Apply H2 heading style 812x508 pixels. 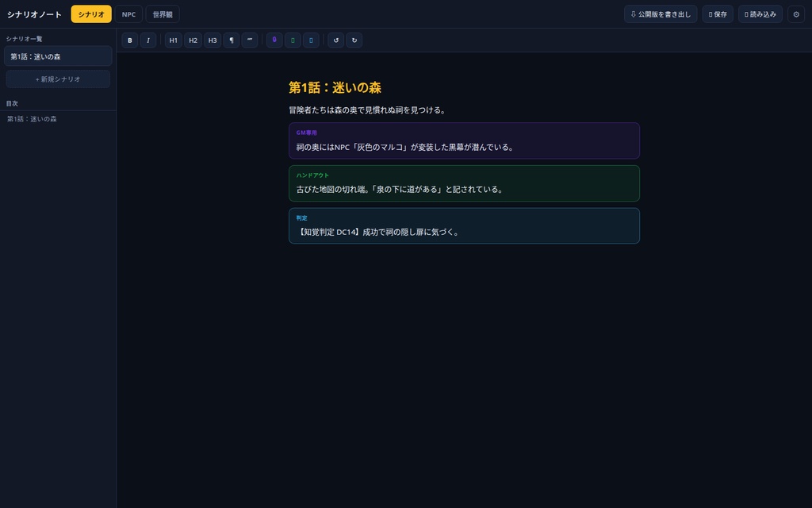tap(193, 40)
